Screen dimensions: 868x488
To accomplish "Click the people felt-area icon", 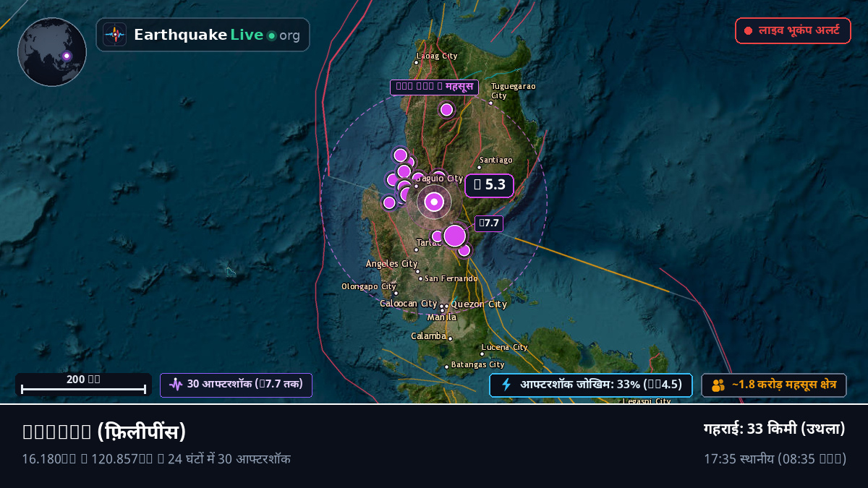I will pyautogui.click(x=718, y=385).
